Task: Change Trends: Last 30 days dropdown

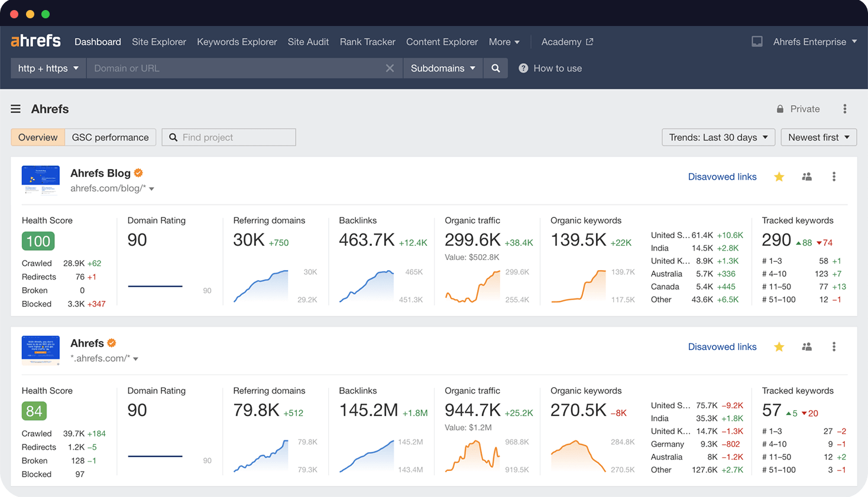Action: pos(718,137)
